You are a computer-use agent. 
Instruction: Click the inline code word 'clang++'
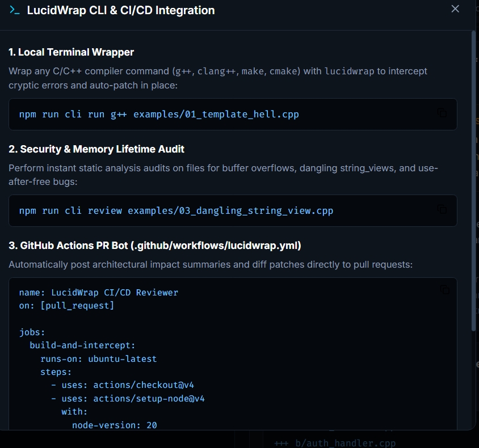click(x=217, y=71)
